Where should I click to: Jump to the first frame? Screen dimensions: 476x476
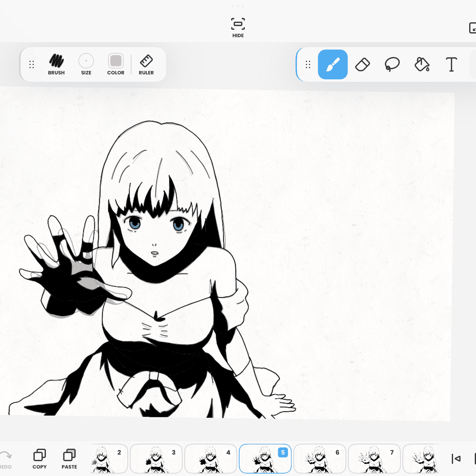pyautogui.click(x=456, y=459)
